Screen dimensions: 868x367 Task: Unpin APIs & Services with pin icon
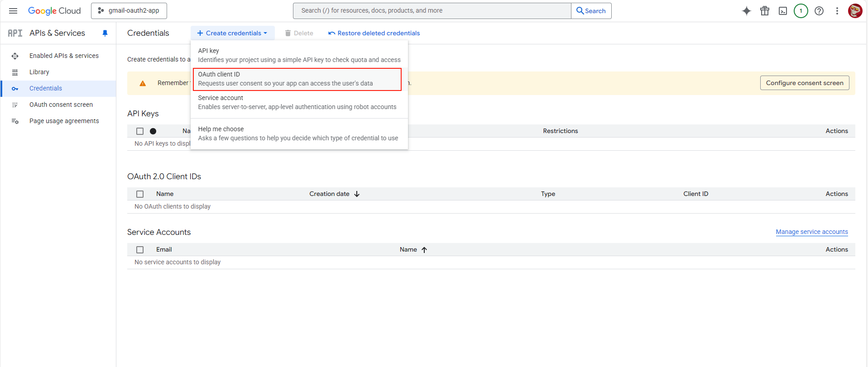pos(105,33)
